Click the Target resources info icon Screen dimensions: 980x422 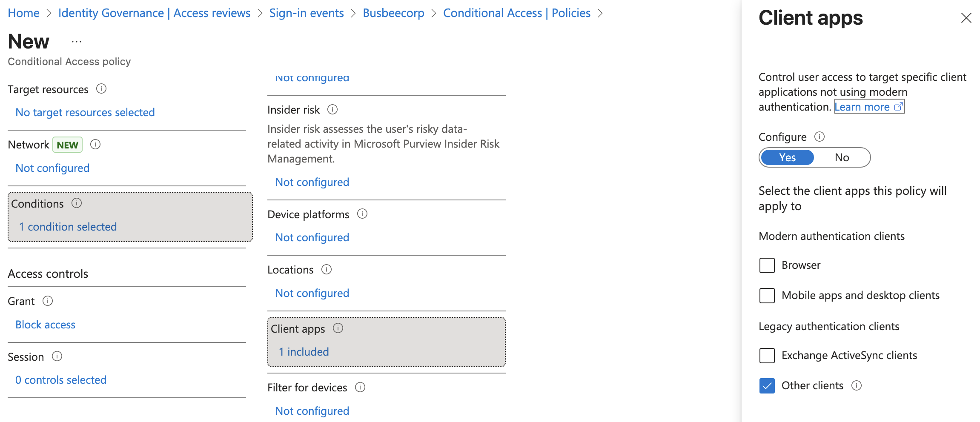click(x=101, y=89)
